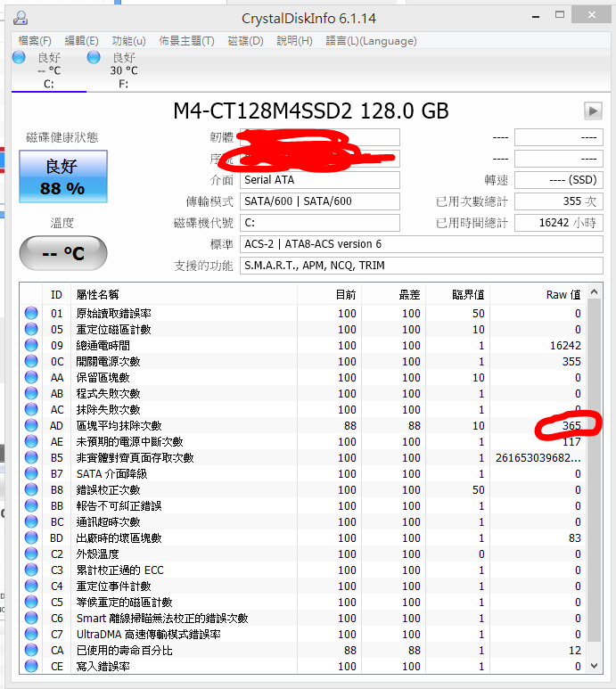Screen dimensions: 616x689
Task: Click status orb of row 01 原始讀取錯誤率
Action: [x=31, y=313]
